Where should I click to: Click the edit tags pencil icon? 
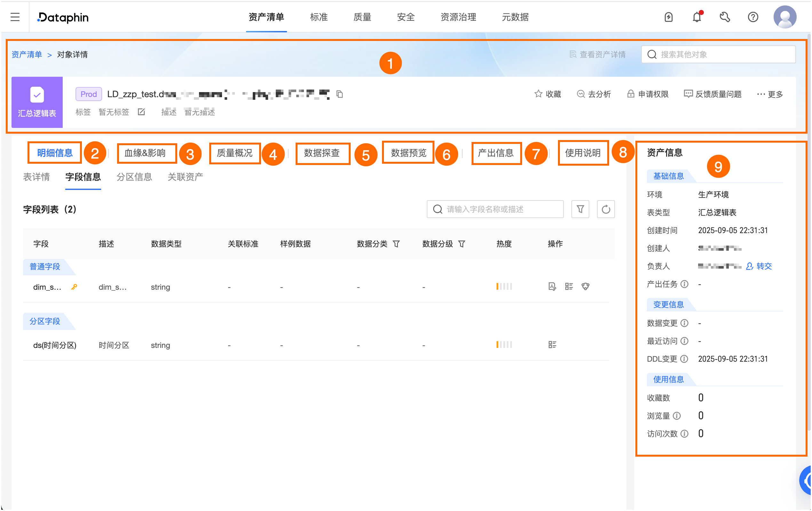(x=141, y=112)
